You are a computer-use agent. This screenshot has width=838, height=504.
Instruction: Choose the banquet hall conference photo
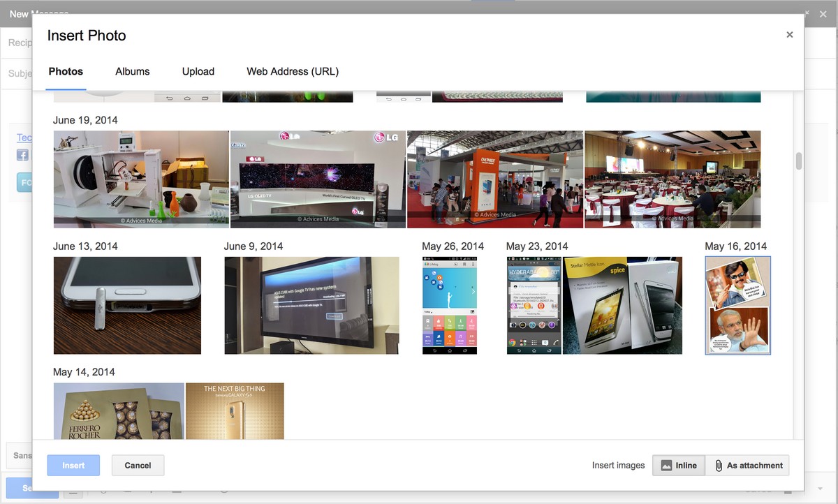point(672,179)
